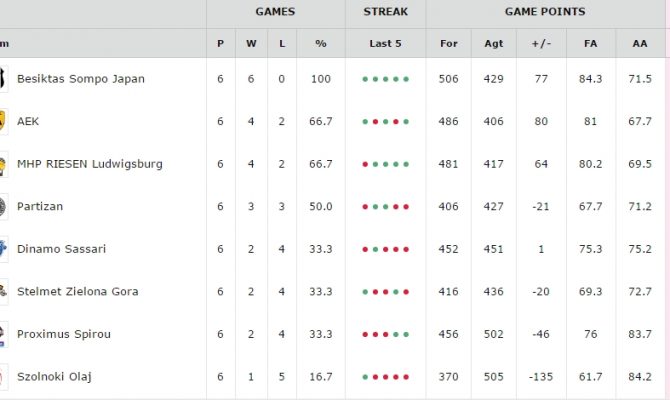
Task: Sort by the For points column header
Action: 449,44
